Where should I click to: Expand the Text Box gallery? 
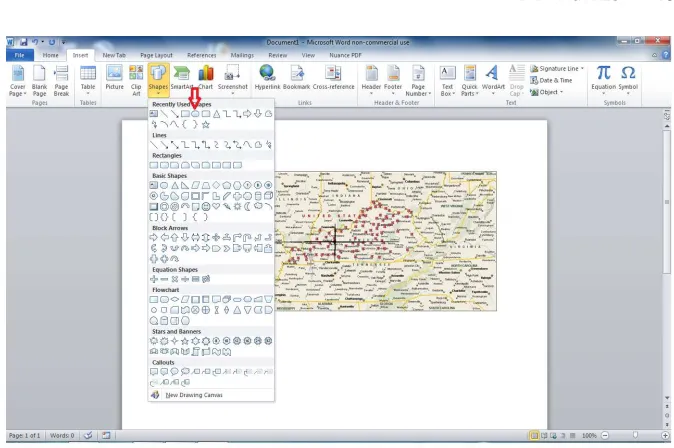pyautogui.click(x=447, y=80)
